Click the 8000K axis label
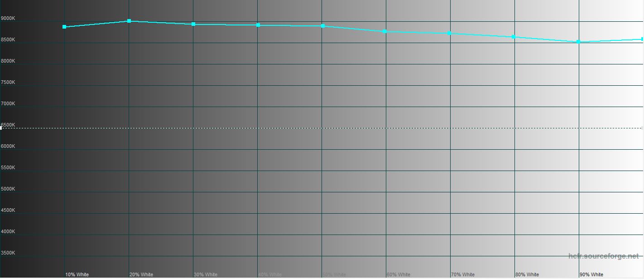Screen dimensions: 644x279 8,61
